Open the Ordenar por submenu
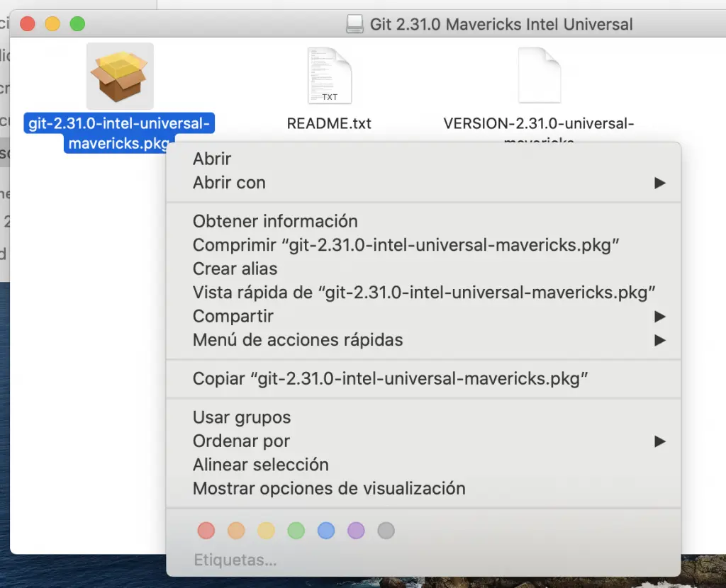 (x=423, y=441)
